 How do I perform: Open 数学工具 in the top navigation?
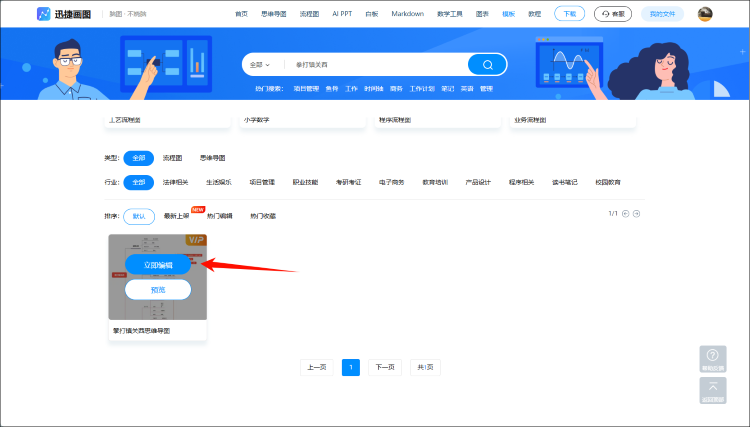click(450, 14)
